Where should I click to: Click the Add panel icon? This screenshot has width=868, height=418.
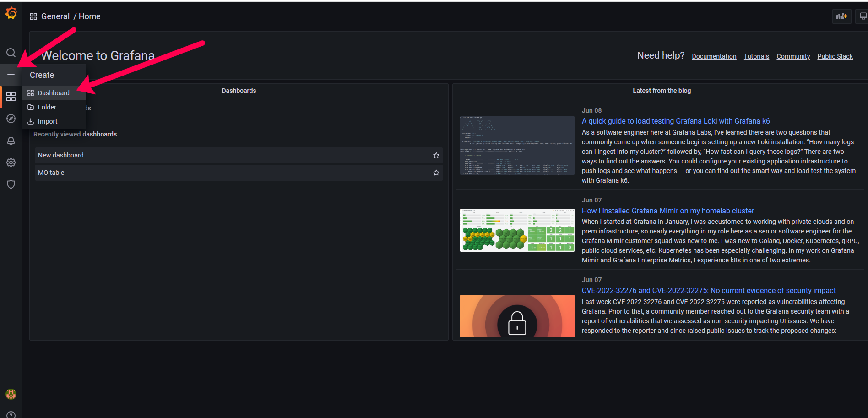[841, 16]
